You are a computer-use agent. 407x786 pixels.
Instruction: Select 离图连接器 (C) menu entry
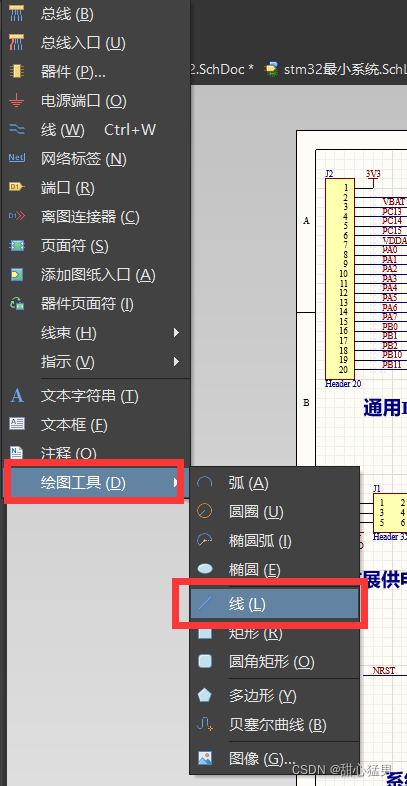(x=95, y=217)
